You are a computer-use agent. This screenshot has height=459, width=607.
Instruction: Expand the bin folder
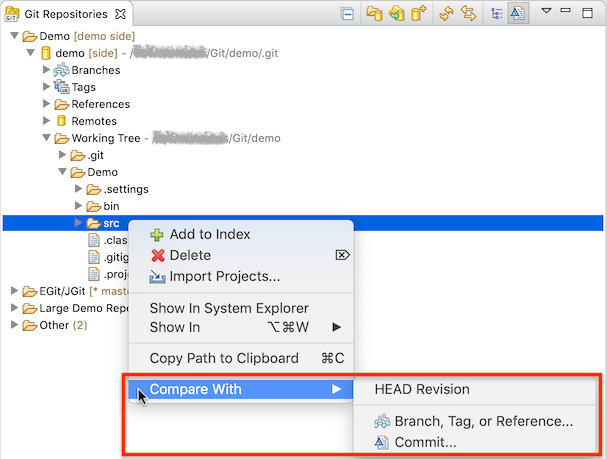tap(78, 206)
